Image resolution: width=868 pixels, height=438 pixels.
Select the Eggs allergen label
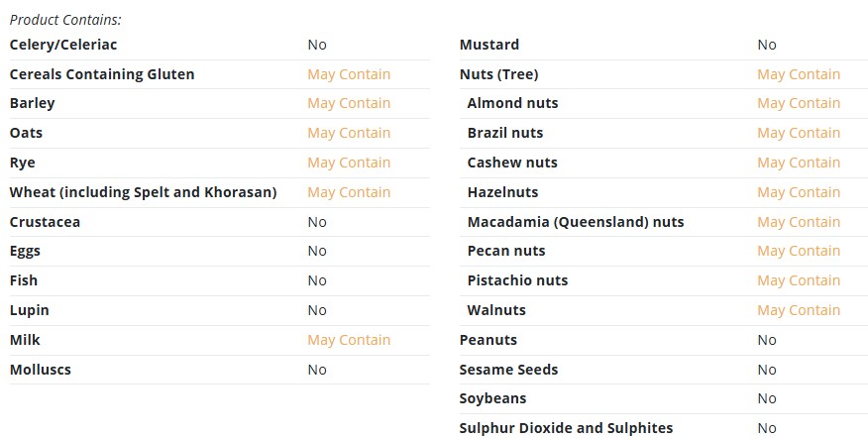(25, 252)
